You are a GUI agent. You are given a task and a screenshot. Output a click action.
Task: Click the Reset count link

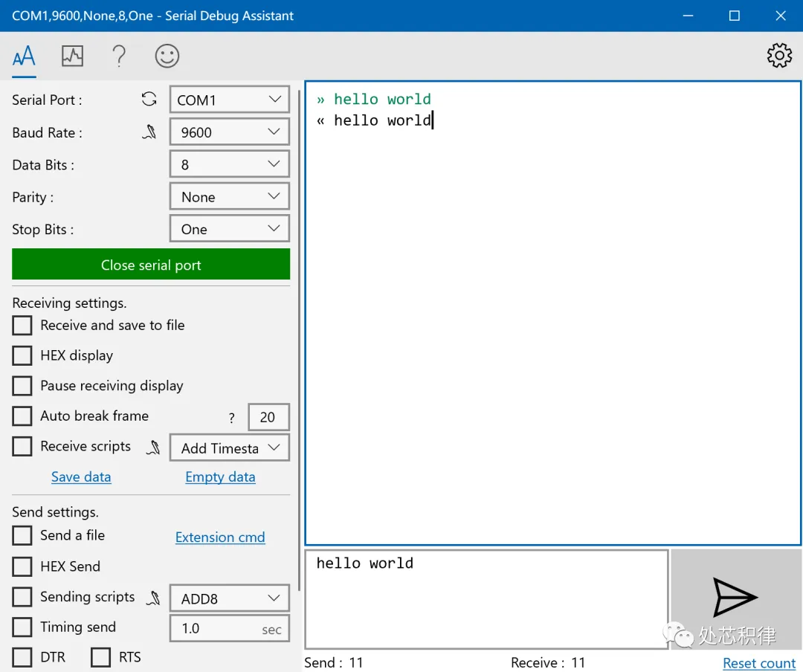[x=759, y=663]
